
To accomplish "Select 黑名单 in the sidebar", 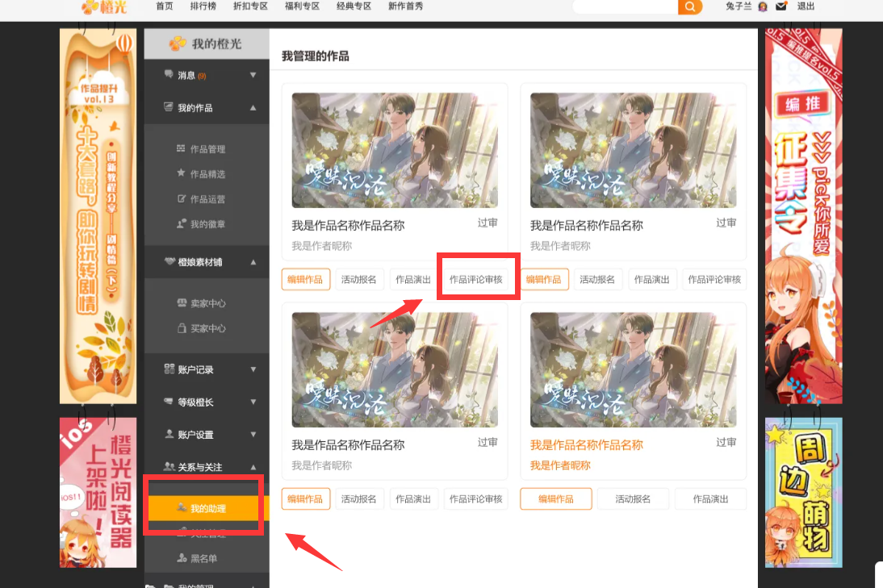I will point(203,559).
